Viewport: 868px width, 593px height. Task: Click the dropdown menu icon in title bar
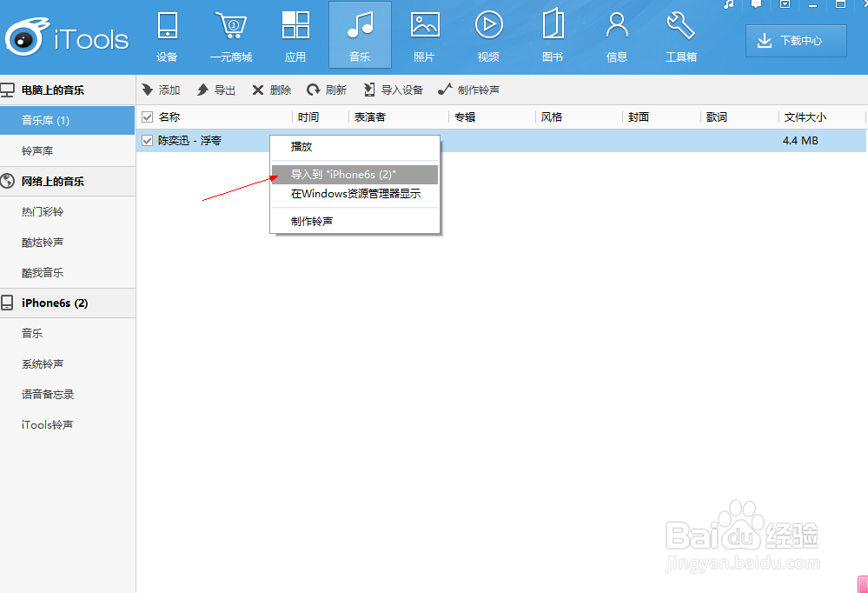785,3
